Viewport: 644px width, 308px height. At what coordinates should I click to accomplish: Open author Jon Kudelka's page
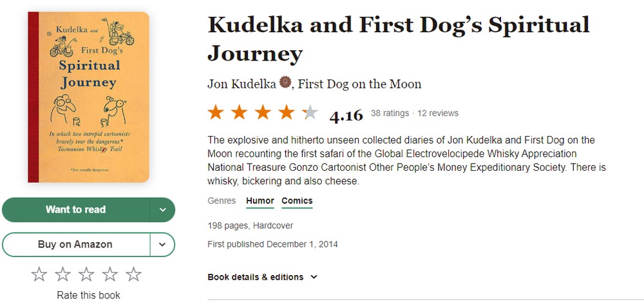click(242, 84)
